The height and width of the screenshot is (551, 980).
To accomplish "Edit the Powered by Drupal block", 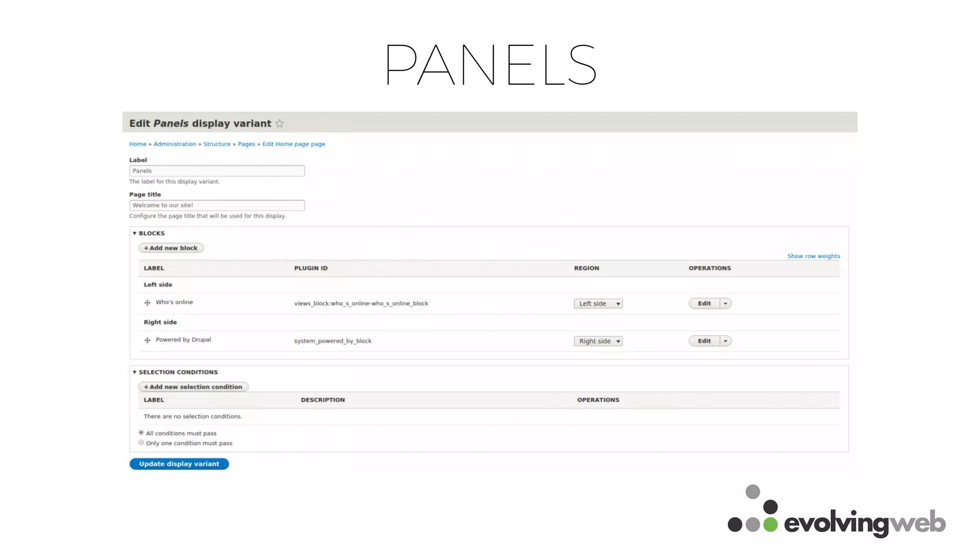I will (704, 341).
